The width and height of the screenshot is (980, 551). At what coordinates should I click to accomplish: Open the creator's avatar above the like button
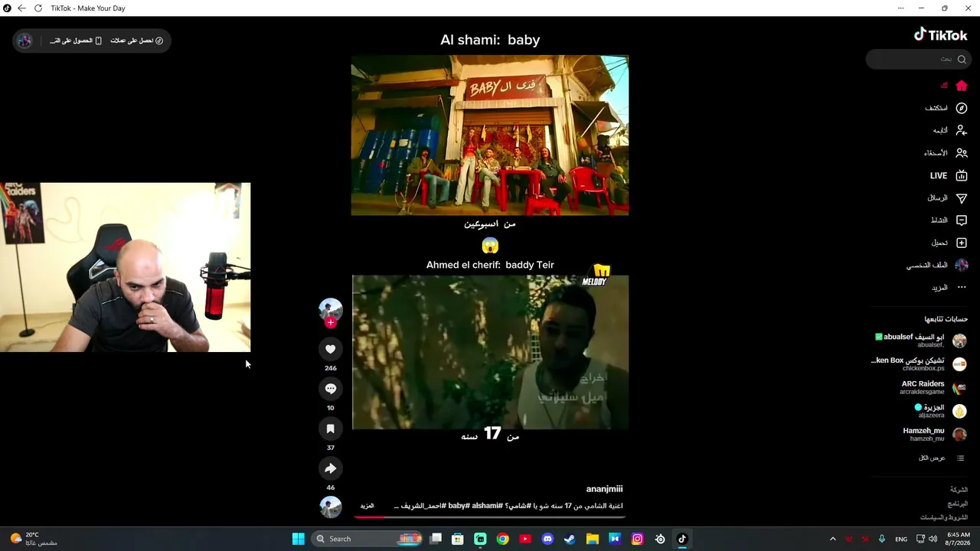pos(331,309)
